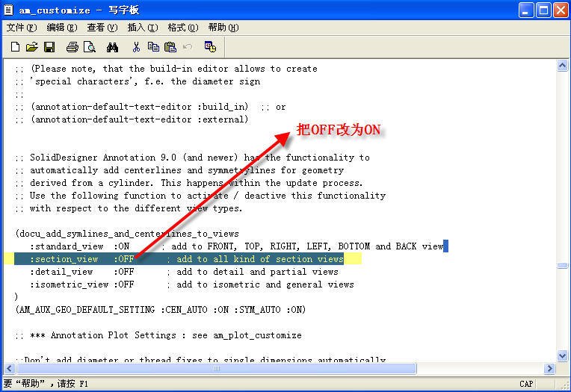
Task: Click the :ON value after :standard_view
Action: click(121, 246)
